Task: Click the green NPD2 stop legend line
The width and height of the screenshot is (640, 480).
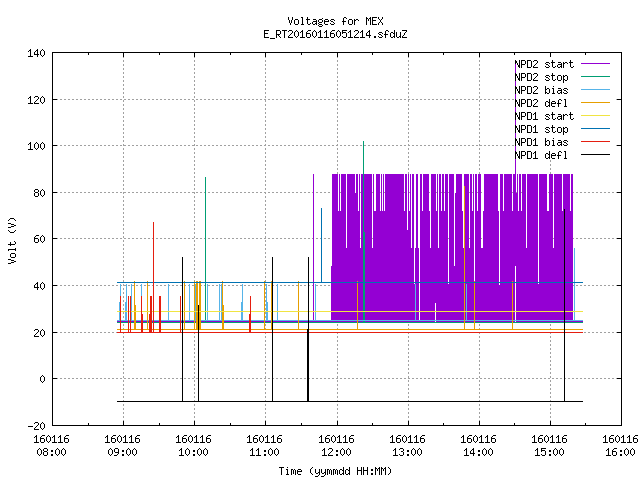Action: [596, 77]
